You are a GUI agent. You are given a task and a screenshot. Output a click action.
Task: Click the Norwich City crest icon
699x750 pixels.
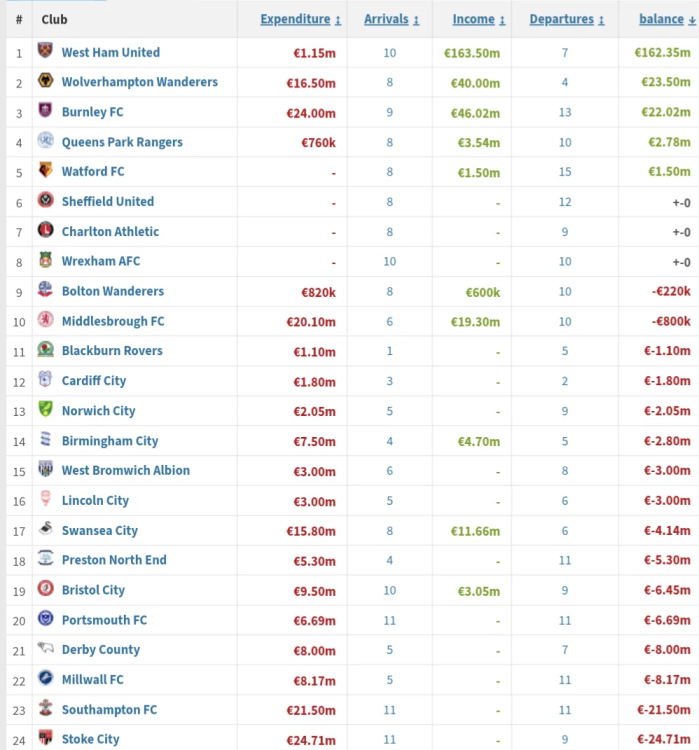(x=45, y=409)
